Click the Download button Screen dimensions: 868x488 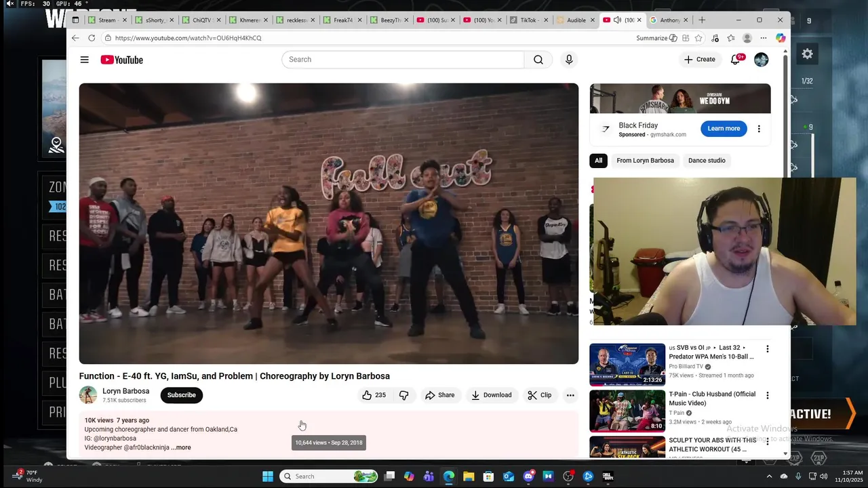tap(492, 395)
